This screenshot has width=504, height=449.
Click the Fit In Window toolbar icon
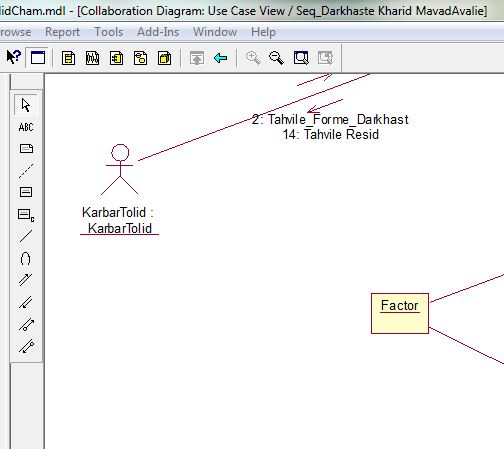[301, 58]
